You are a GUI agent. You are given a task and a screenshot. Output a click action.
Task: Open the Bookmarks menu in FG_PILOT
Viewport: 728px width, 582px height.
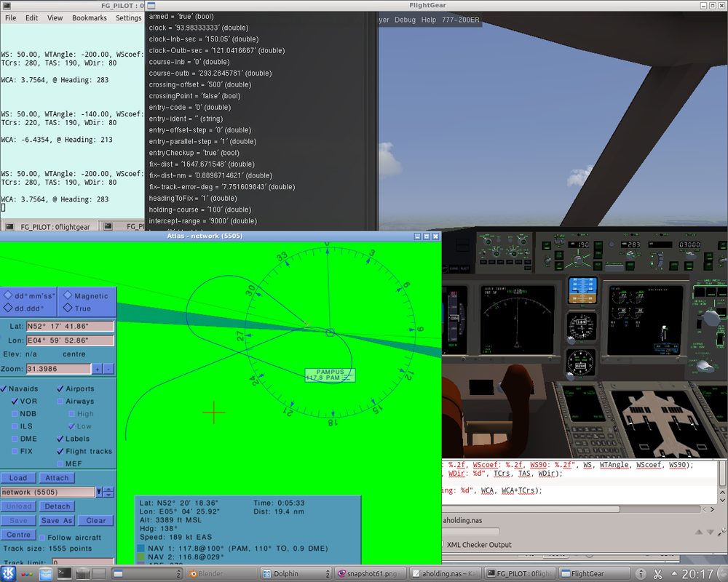tap(89, 17)
